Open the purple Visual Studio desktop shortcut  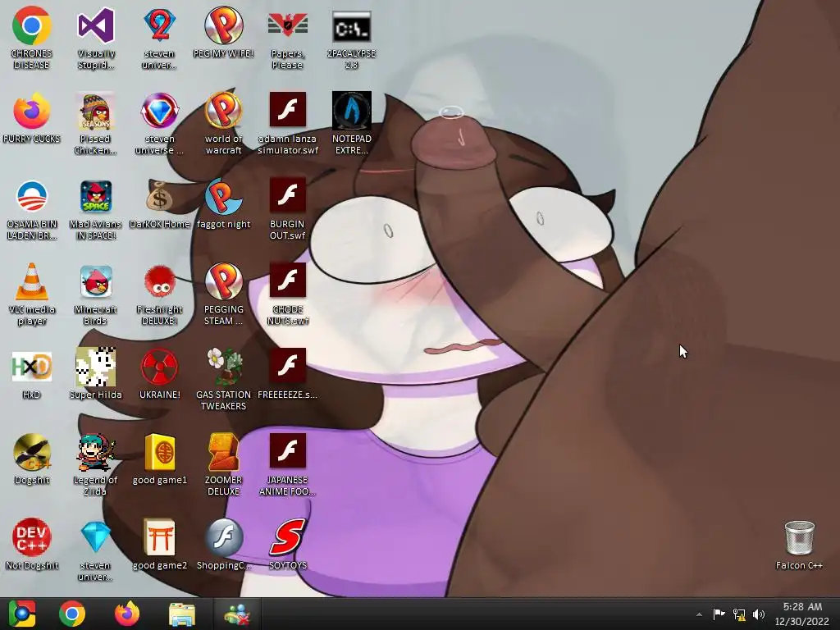click(x=96, y=38)
